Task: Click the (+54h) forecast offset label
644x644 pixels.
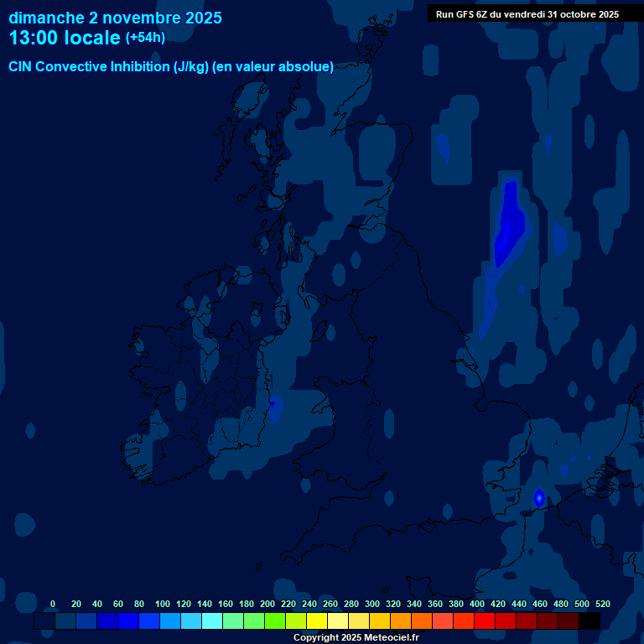Action: coord(145,38)
